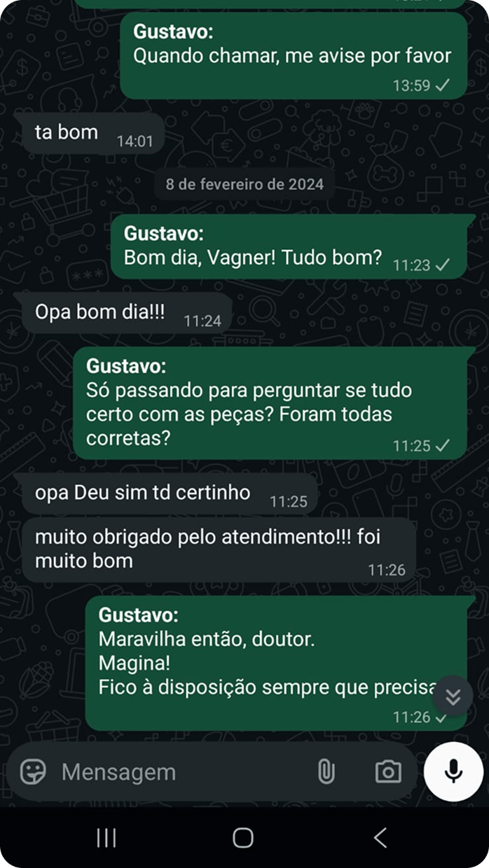Tap the "Bom dia, Vagner! Tudo bom?" message
Screen dimensions: 489x868
(288, 246)
